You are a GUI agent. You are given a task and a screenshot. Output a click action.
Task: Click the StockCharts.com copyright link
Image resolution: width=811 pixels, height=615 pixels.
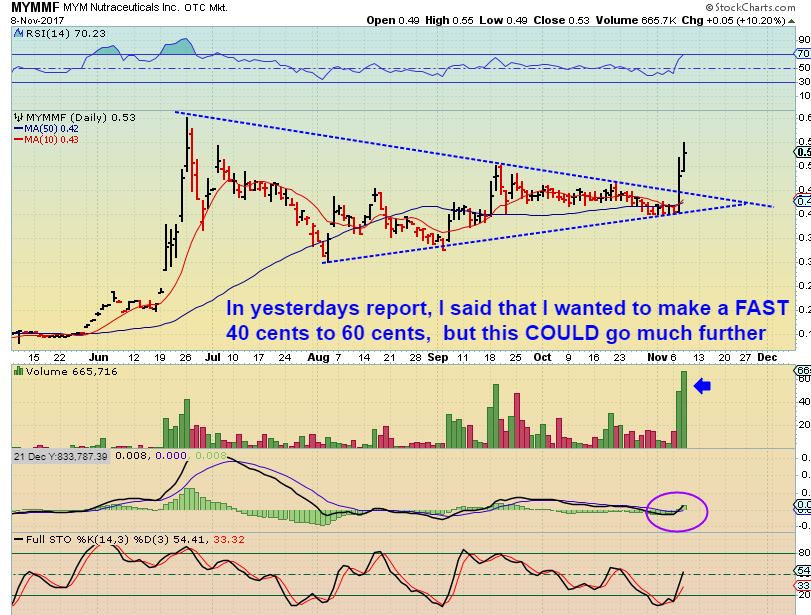pyautogui.click(x=750, y=7)
